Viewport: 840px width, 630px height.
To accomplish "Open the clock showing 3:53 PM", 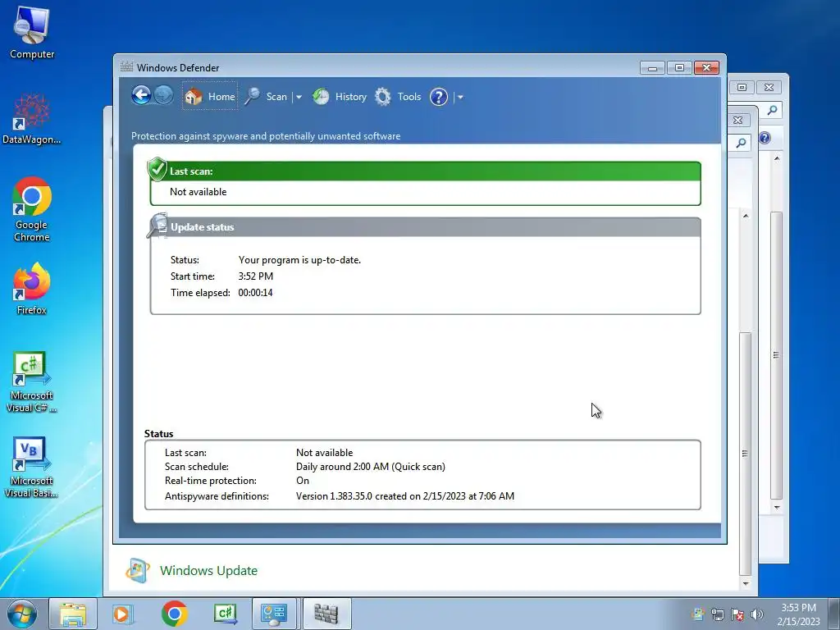I will click(798, 614).
